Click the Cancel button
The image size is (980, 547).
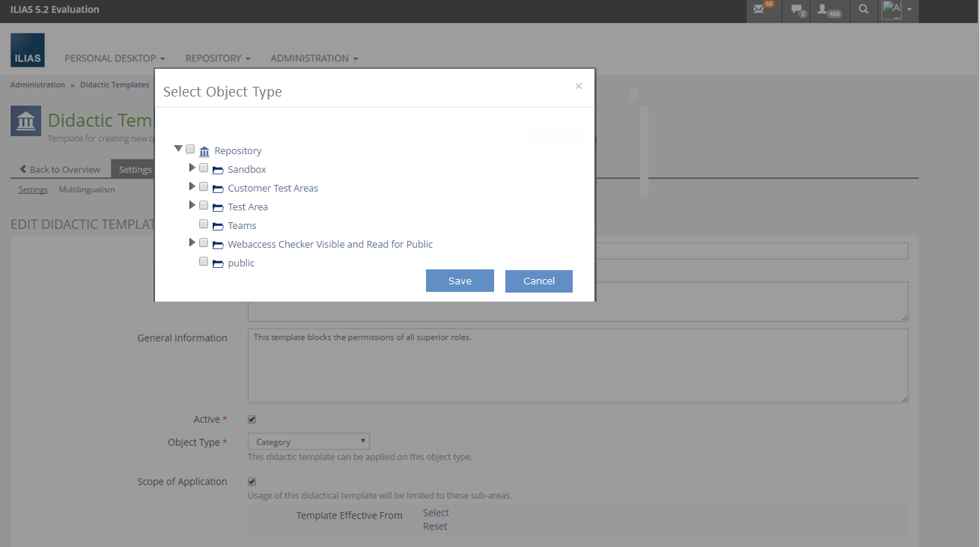[x=538, y=281]
